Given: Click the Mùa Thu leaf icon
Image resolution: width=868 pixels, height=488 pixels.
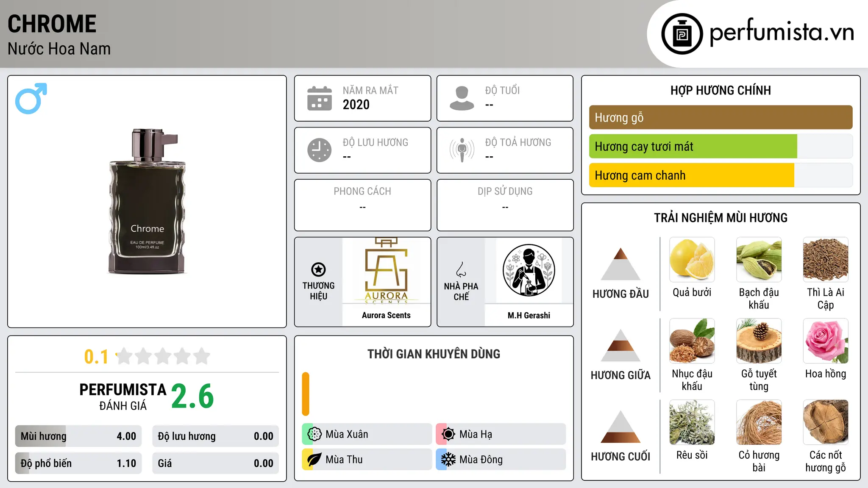Looking at the screenshot, I should click(314, 460).
